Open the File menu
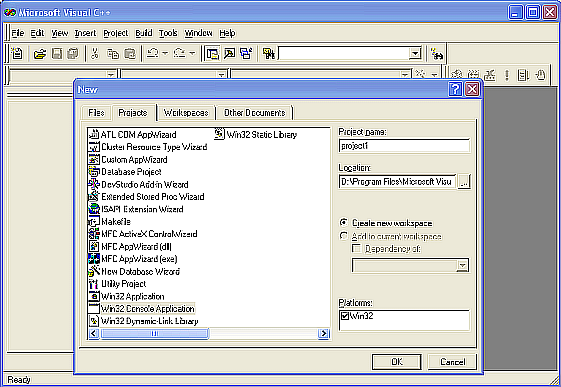The width and height of the screenshot is (561, 387). (x=18, y=33)
